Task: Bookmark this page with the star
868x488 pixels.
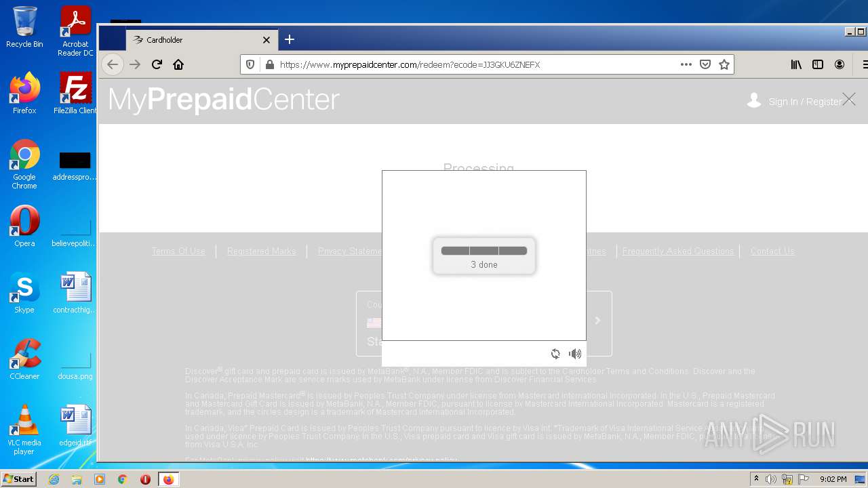Action: 724,64
